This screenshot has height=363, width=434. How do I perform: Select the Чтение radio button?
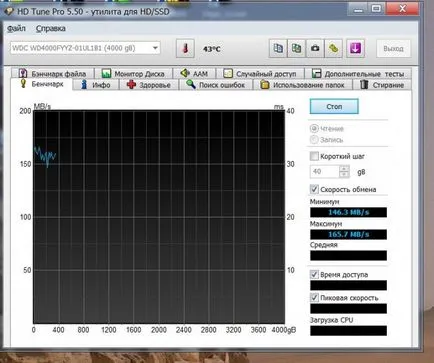pos(314,128)
